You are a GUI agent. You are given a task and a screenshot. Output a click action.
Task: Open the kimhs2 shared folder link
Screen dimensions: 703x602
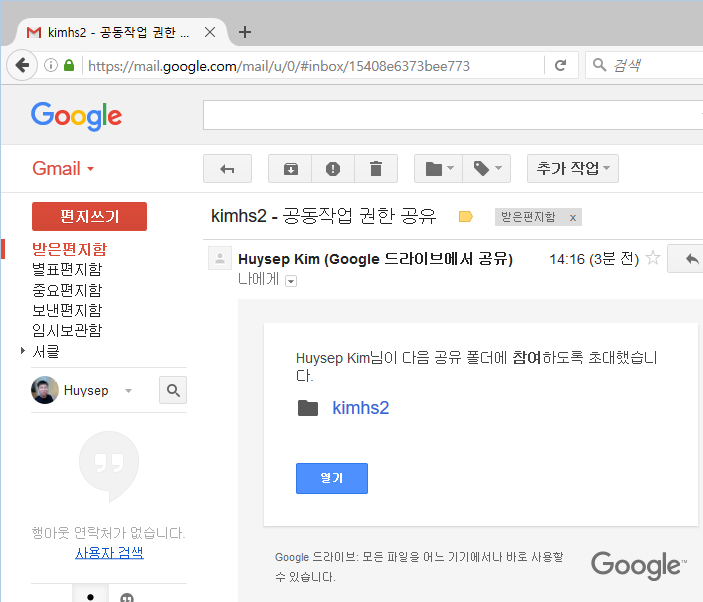tap(360, 408)
